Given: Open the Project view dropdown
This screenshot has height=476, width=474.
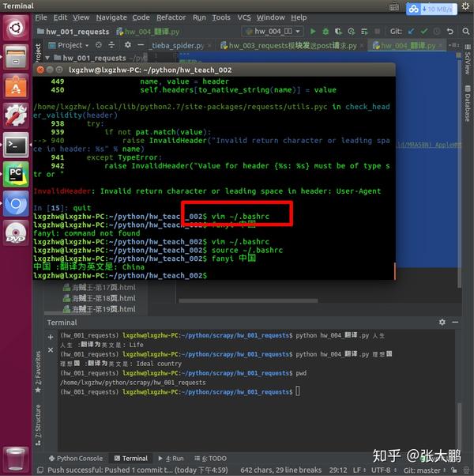Looking at the screenshot, I should click(x=70, y=45).
